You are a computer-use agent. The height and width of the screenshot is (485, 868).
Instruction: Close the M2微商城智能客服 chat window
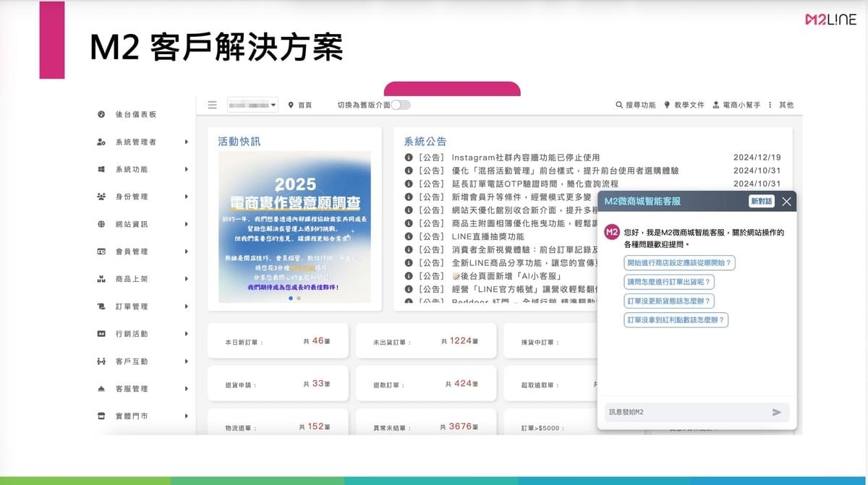[x=787, y=202]
